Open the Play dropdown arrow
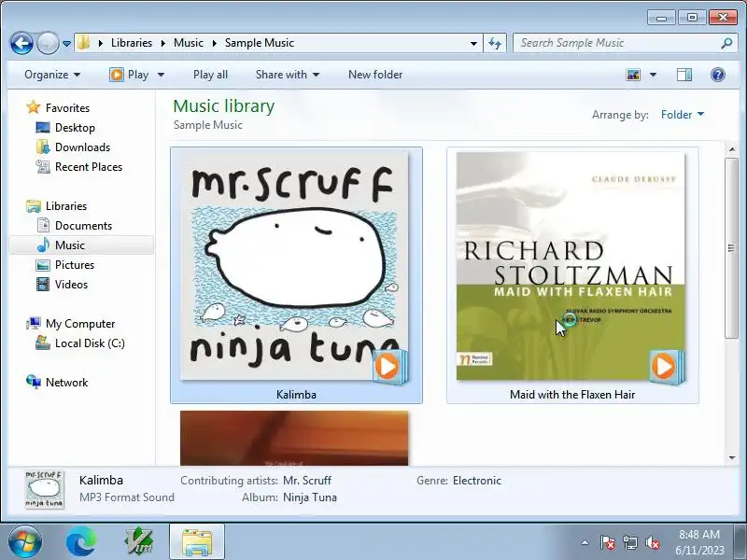The width and height of the screenshot is (747, 560). click(161, 75)
